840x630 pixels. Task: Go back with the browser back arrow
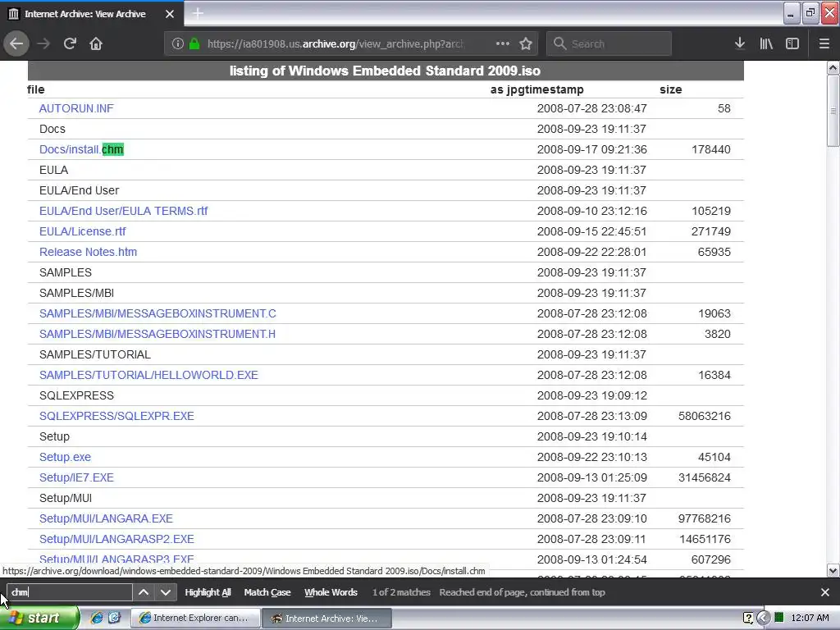16,43
